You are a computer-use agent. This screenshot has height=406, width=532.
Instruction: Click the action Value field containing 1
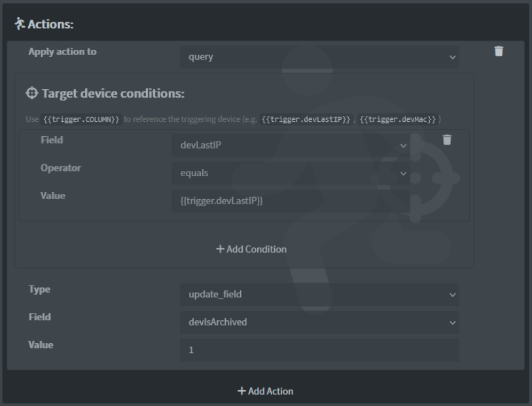tap(319, 350)
